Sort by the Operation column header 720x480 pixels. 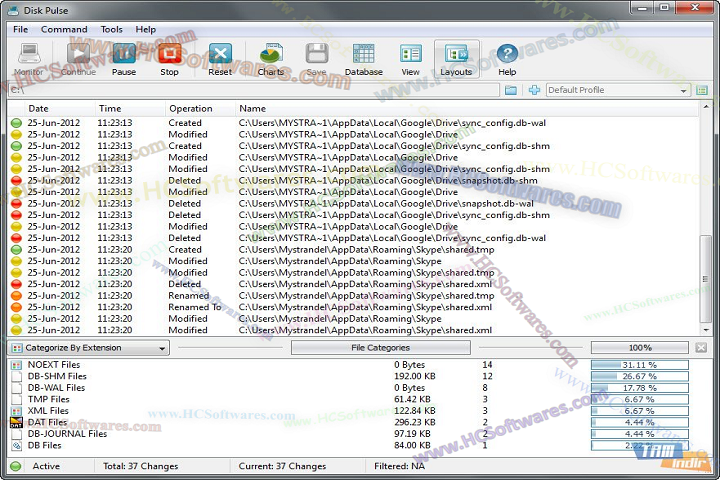200,109
